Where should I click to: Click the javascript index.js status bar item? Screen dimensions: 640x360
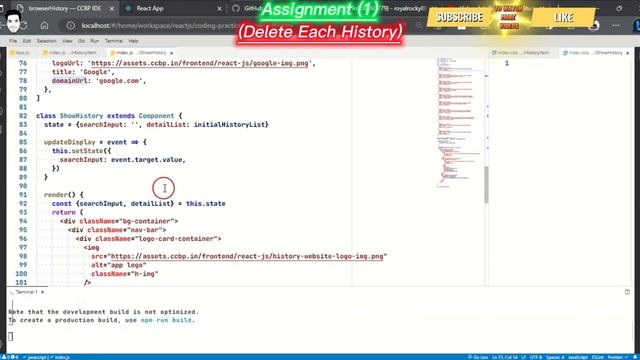coord(46,357)
